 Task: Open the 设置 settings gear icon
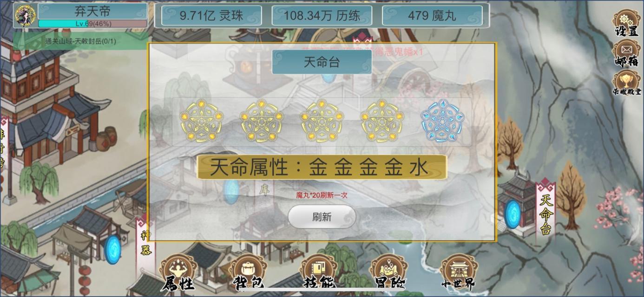pos(626,22)
